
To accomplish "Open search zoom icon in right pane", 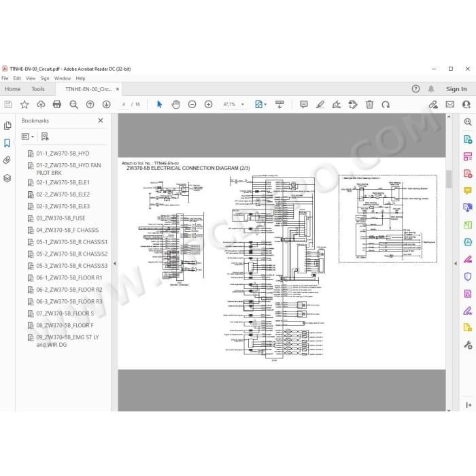I will point(468,122).
